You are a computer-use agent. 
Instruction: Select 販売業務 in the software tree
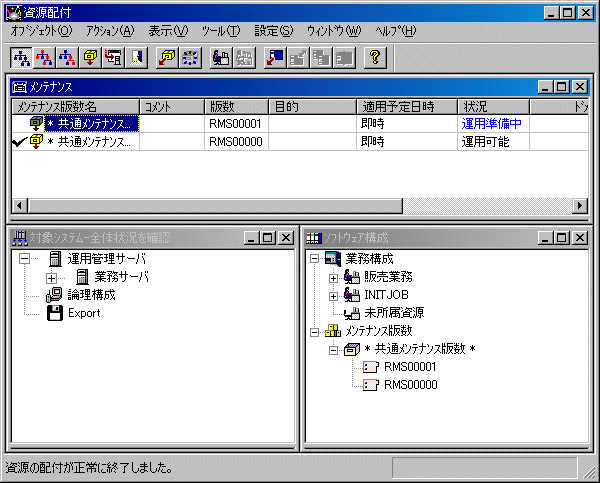[x=388, y=277]
